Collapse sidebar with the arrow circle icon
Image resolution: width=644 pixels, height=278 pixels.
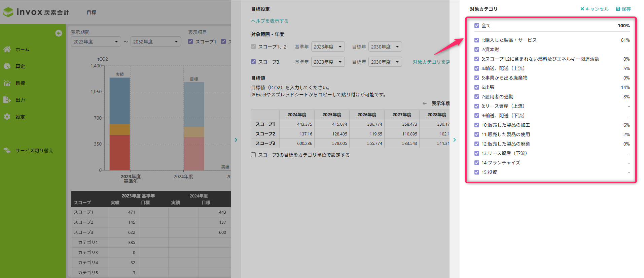[x=59, y=33]
